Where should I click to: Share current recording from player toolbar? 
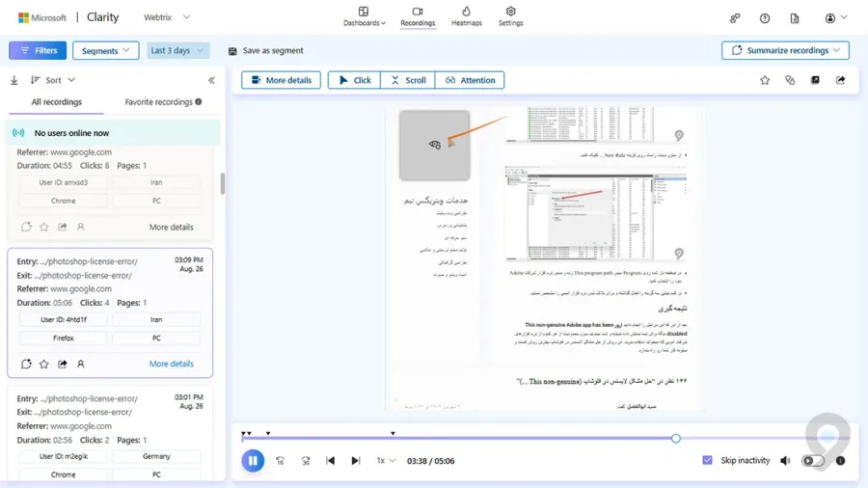pos(840,80)
